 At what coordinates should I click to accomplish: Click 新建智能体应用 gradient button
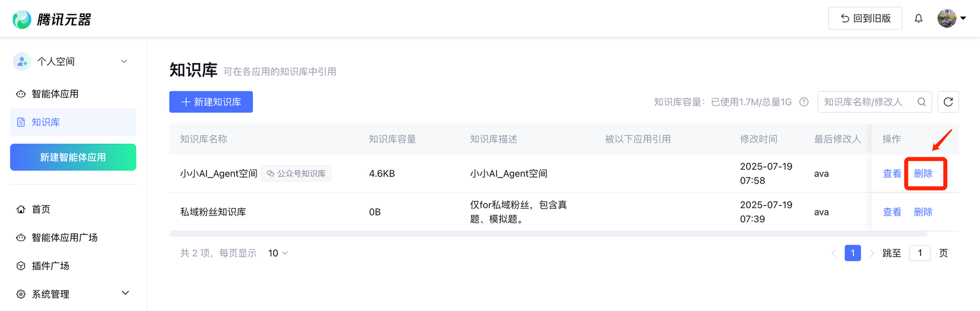click(73, 157)
